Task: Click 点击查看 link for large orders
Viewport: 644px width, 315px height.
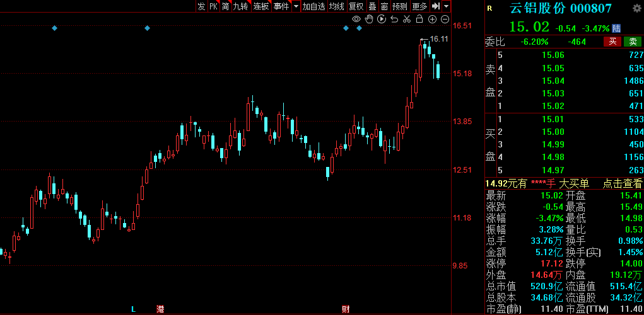Action: (x=623, y=183)
